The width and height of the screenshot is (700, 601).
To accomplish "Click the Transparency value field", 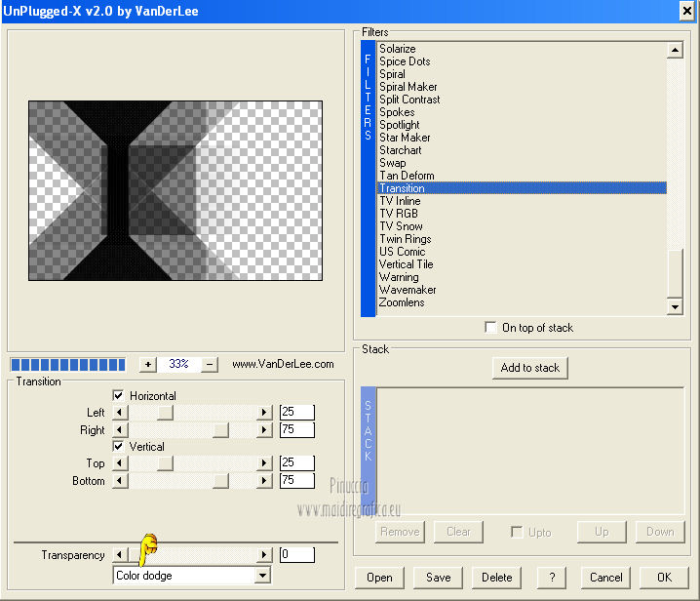I will click(297, 555).
